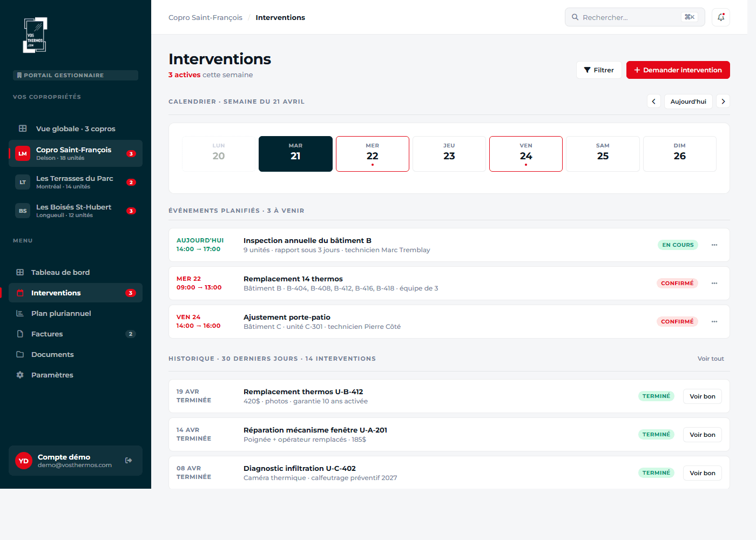The image size is (756, 540).
Task: Click the CONFIRMÉ badge for Remplacement 14 thermos
Action: tap(677, 283)
